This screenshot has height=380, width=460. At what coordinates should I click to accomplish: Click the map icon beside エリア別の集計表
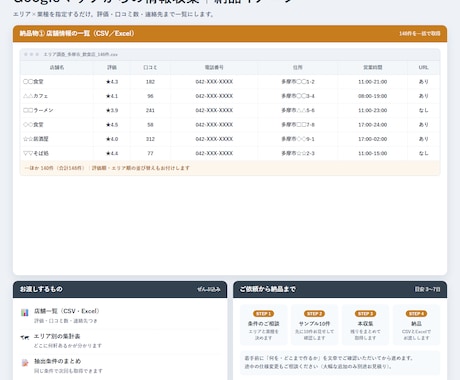(25, 337)
